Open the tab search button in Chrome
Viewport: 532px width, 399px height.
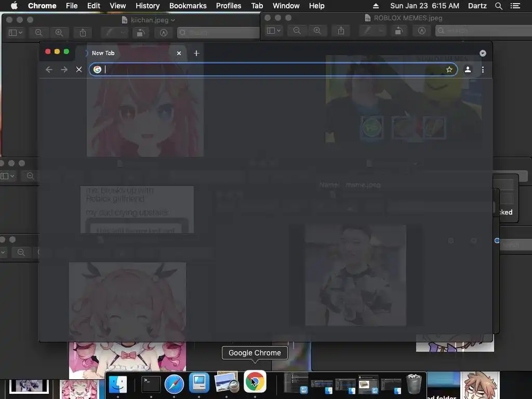[x=483, y=54]
